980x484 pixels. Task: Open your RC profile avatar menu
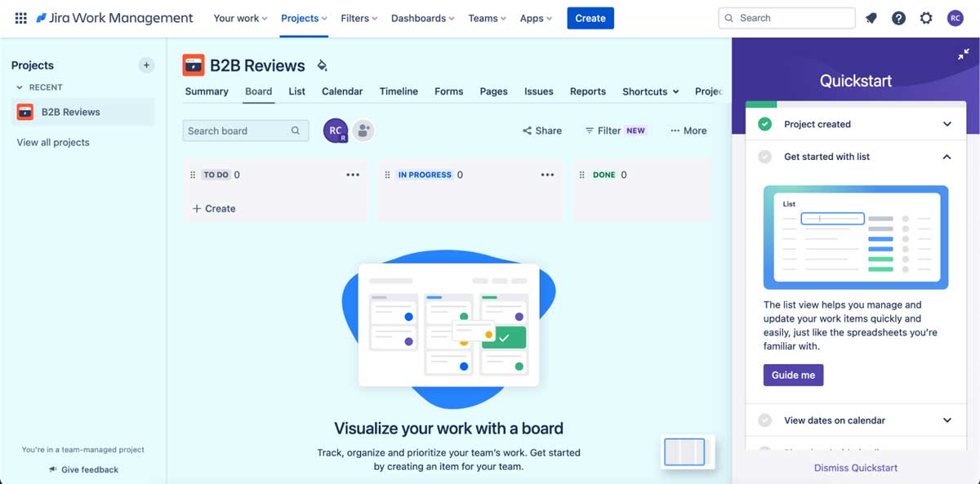click(x=955, y=17)
